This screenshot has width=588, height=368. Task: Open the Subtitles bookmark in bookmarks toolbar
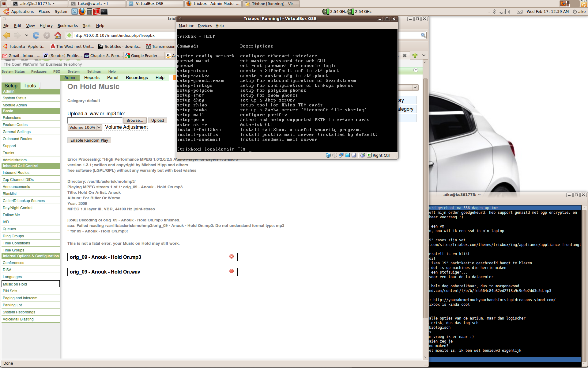[x=120, y=46]
